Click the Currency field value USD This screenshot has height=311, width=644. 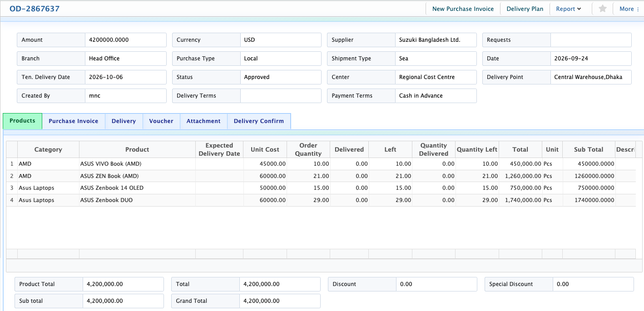pos(281,40)
